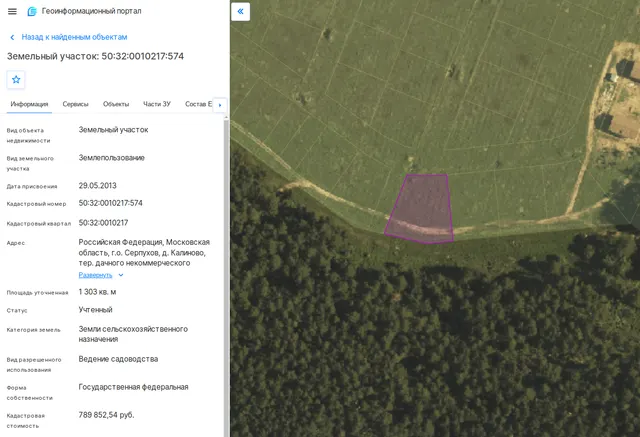This screenshot has height=437, width=640.
Task: Select the address text Российская Федерация, Московская
Action: click(x=144, y=242)
